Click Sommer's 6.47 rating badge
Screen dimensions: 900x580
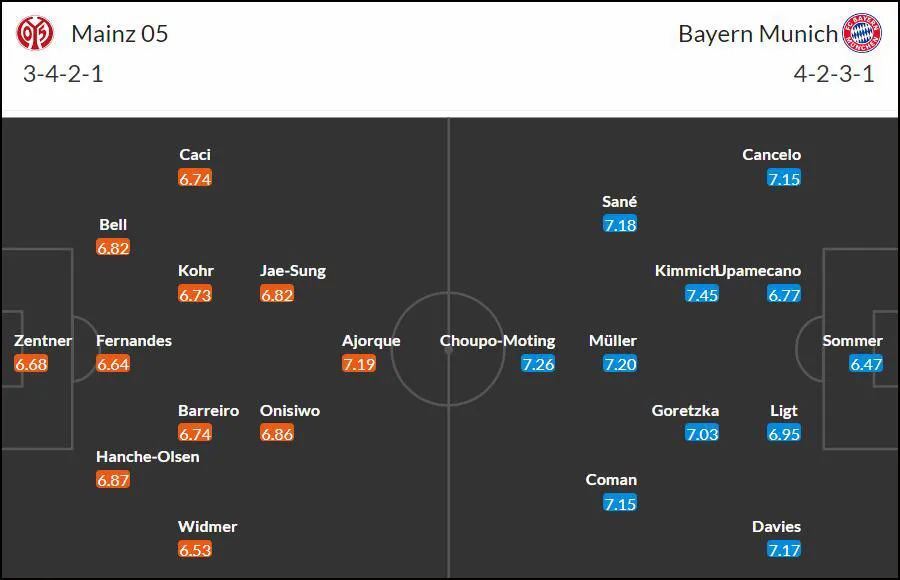pos(866,364)
